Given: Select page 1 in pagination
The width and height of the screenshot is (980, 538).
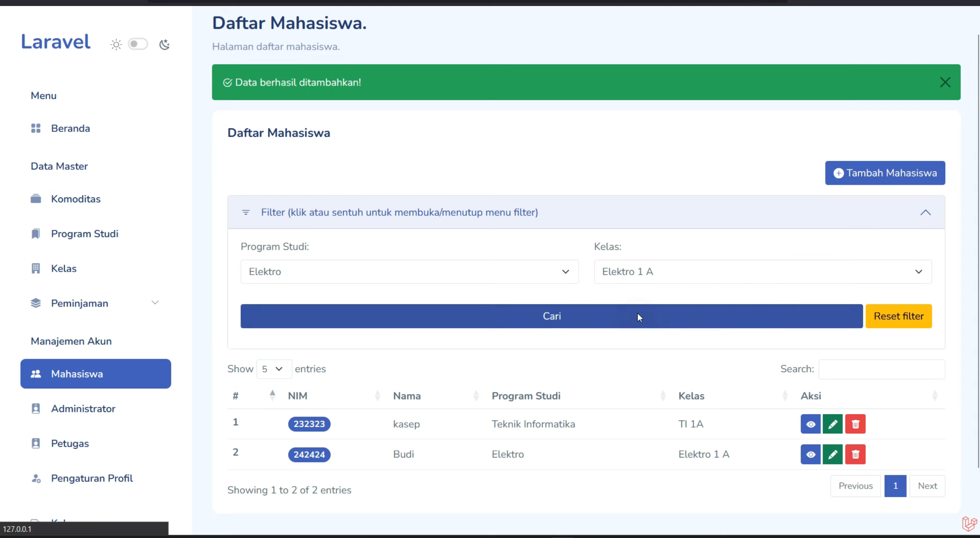Looking at the screenshot, I should 895,486.
